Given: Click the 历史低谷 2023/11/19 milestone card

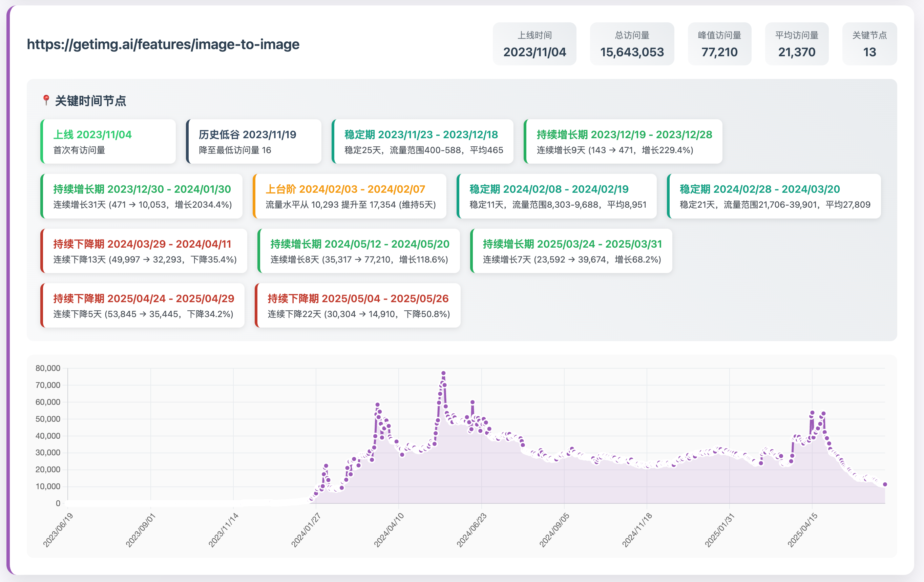Looking at the screenshot, I should coord(254,142).
